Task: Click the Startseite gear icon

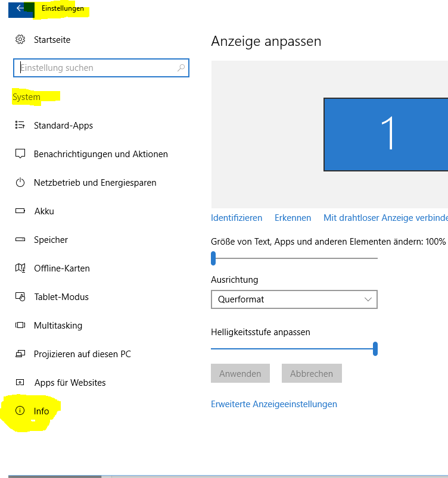Action: (20, 39)
